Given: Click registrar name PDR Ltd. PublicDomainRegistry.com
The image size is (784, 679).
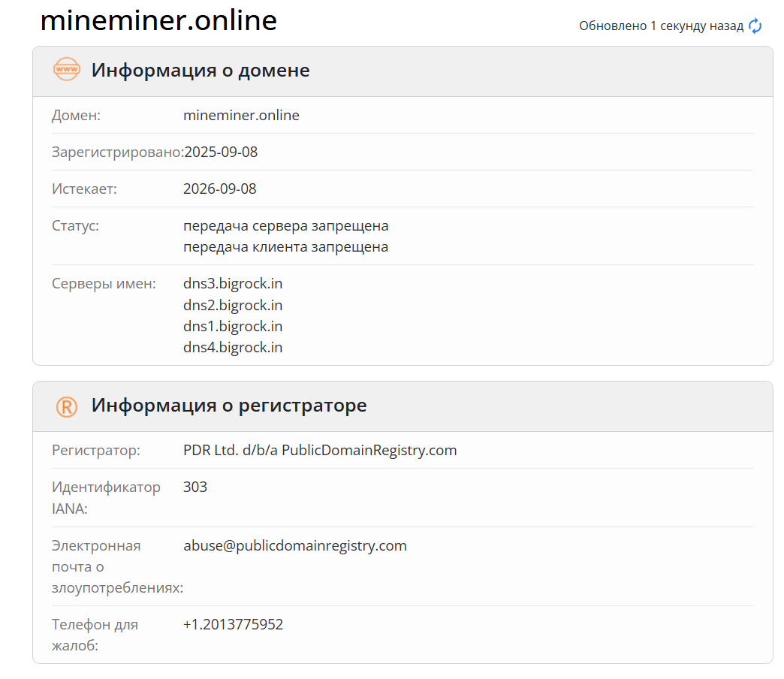Looking at the screenshot, I should coord(320,451).
